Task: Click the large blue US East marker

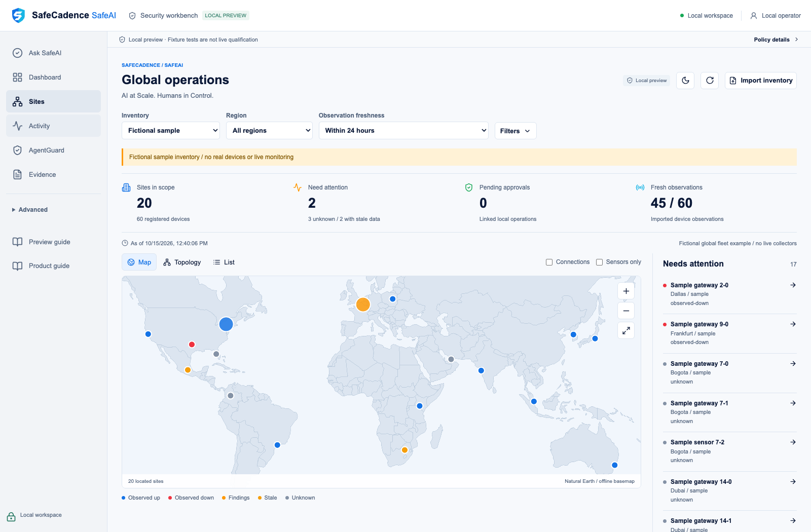Action: click(226, 324)
